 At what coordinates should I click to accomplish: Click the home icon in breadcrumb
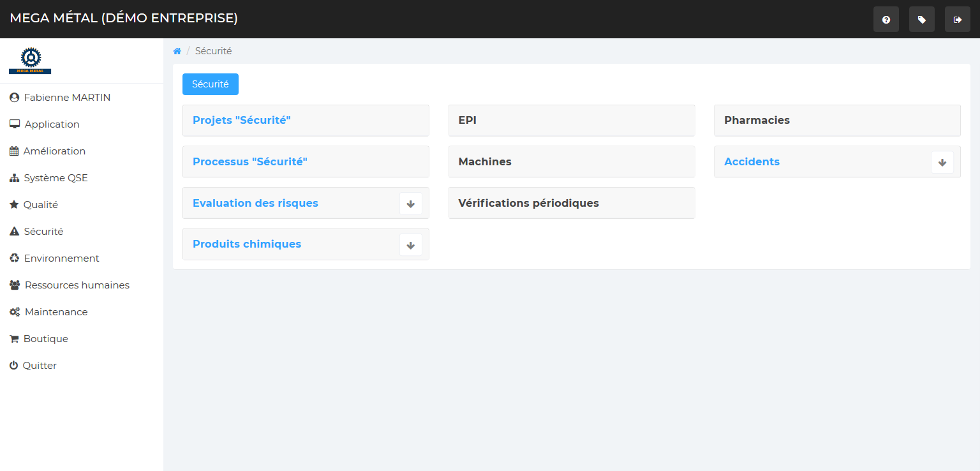[177, 51]
